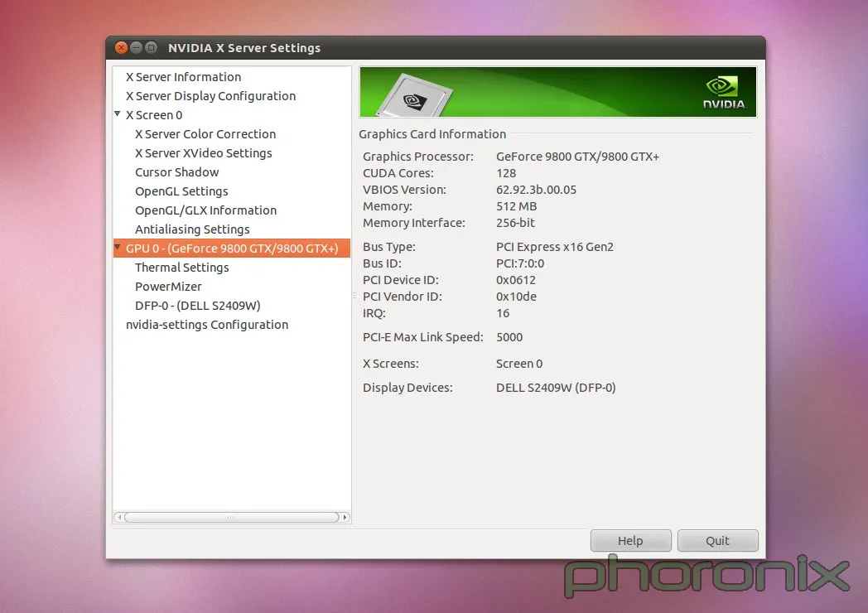Click the Help button
The width and height of the screenshot is (868, 613).
click(631, 540)
